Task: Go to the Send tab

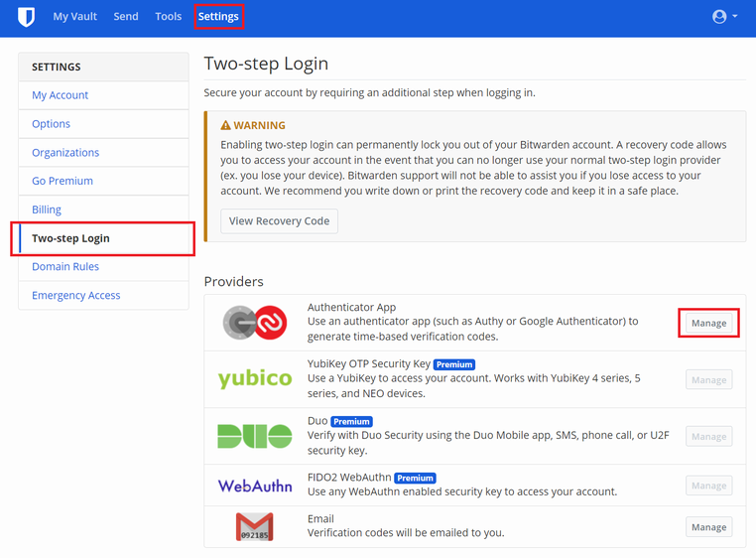Action: pos(126,17)
